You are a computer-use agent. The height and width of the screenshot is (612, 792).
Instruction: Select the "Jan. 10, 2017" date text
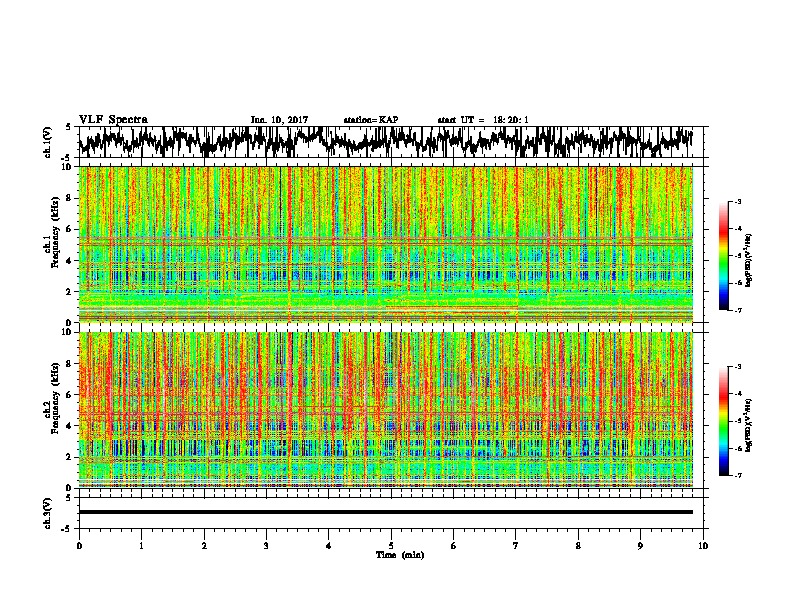click(279, 120)
